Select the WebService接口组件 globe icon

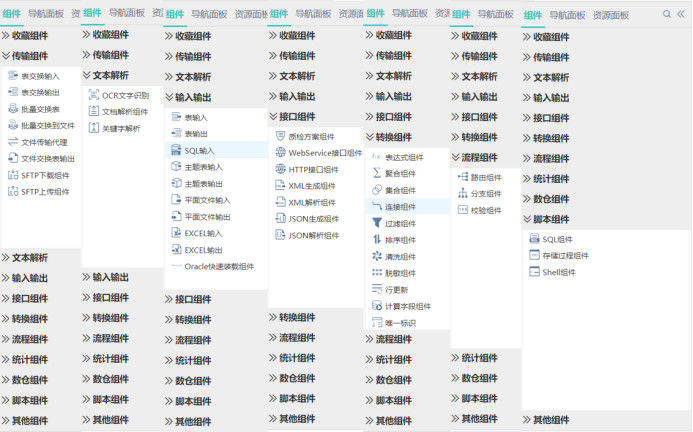click(x=280, y=153)
